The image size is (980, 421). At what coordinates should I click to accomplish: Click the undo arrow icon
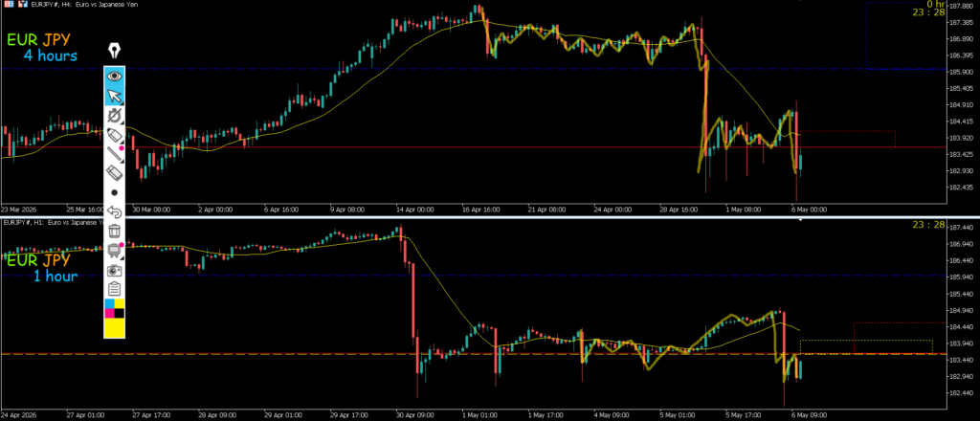click(115, 211)
